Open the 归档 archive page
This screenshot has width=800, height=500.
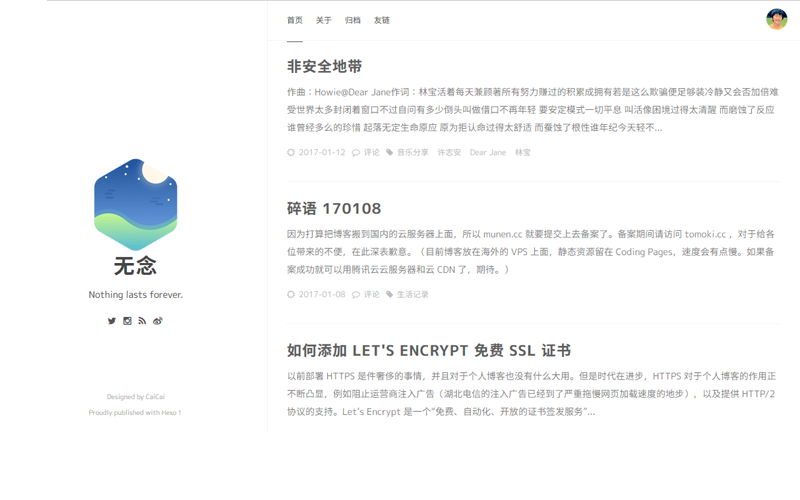[352, 20]
